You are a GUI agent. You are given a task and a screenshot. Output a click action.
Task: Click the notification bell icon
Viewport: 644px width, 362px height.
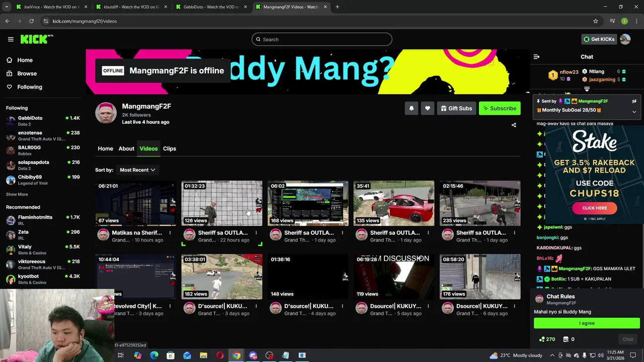coord(412,108)
